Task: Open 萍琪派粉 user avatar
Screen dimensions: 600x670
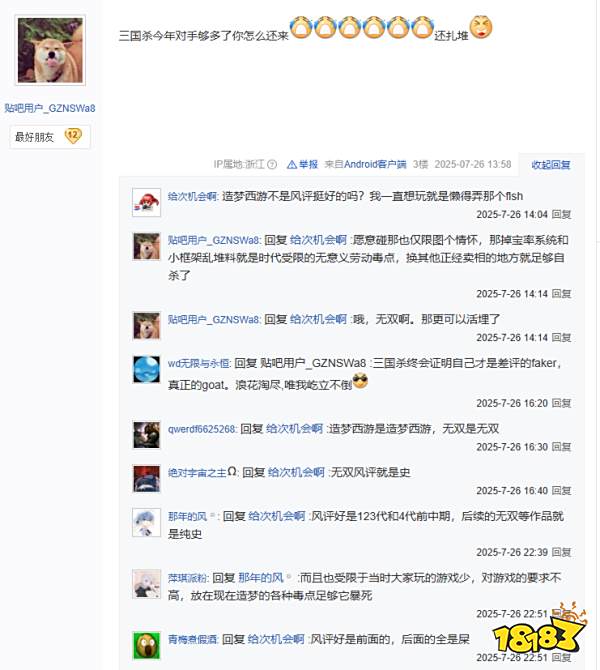Action: point(147,584)
